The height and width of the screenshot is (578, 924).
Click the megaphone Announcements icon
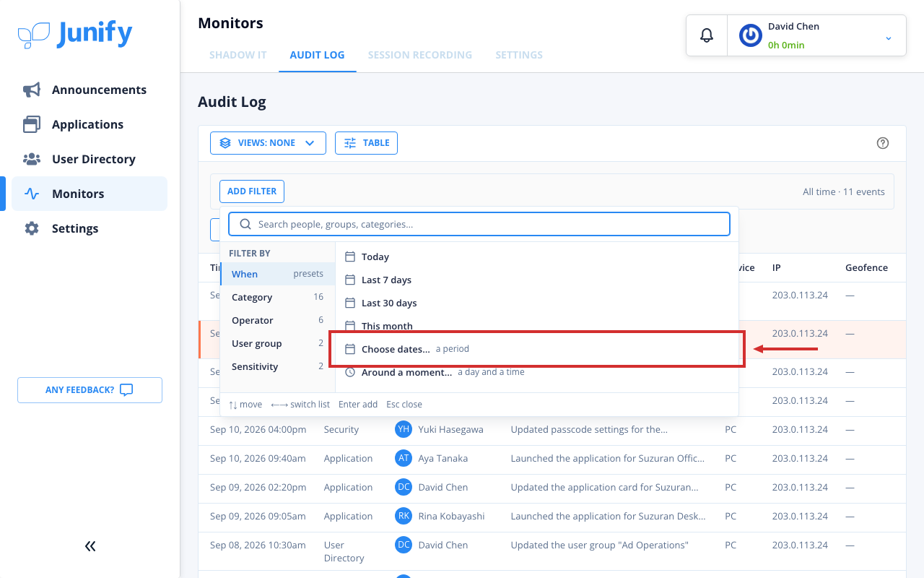[32, 90]
